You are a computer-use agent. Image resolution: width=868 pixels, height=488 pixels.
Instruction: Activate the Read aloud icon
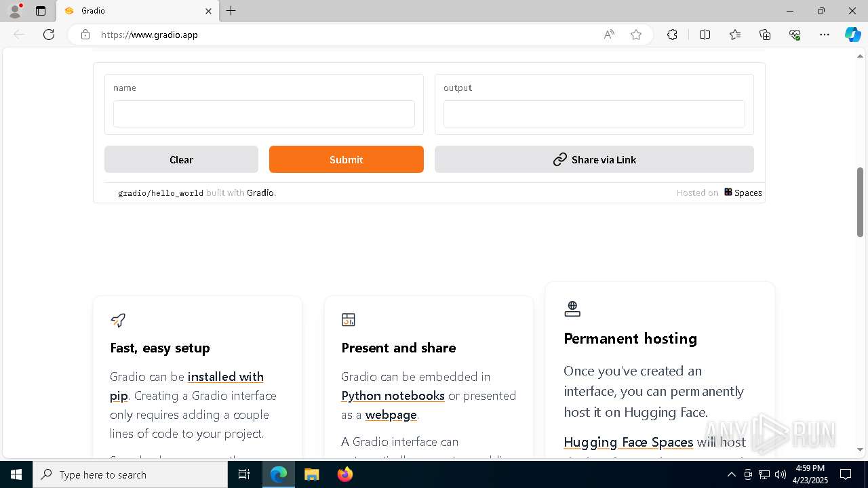coord(609,35)
